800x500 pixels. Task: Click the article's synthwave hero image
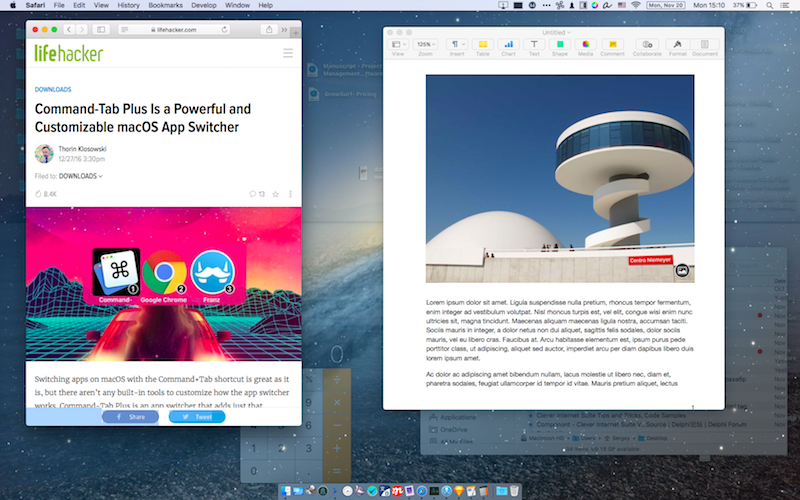coord(164,284)
